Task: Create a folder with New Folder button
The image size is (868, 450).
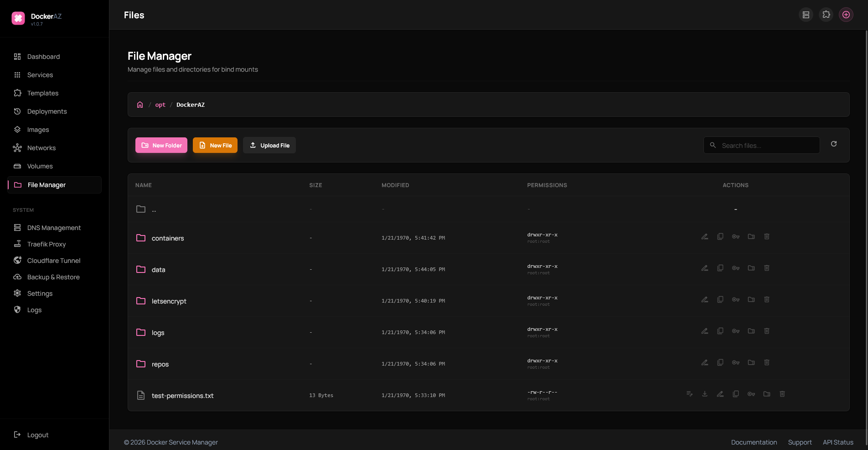Action: click(x=161, y=145)
